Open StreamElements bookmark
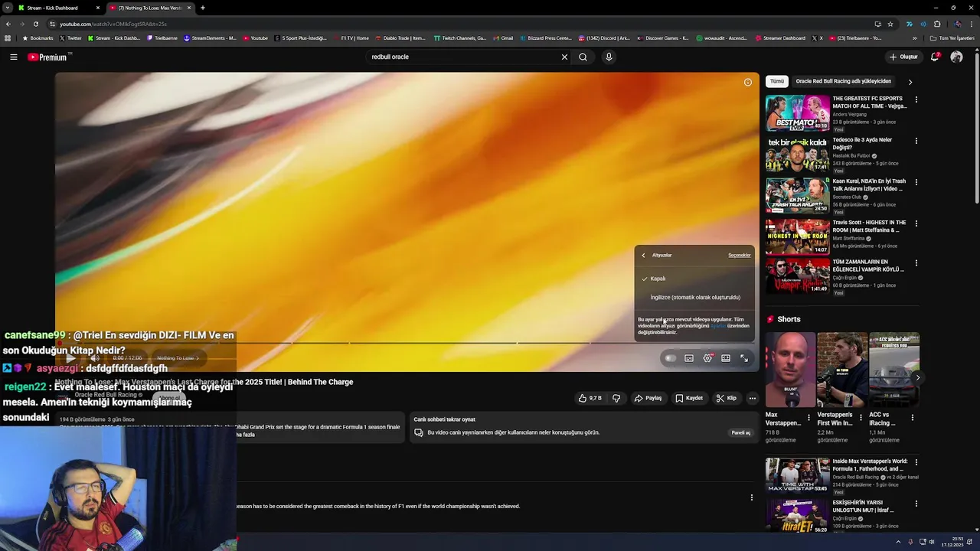 210,37
